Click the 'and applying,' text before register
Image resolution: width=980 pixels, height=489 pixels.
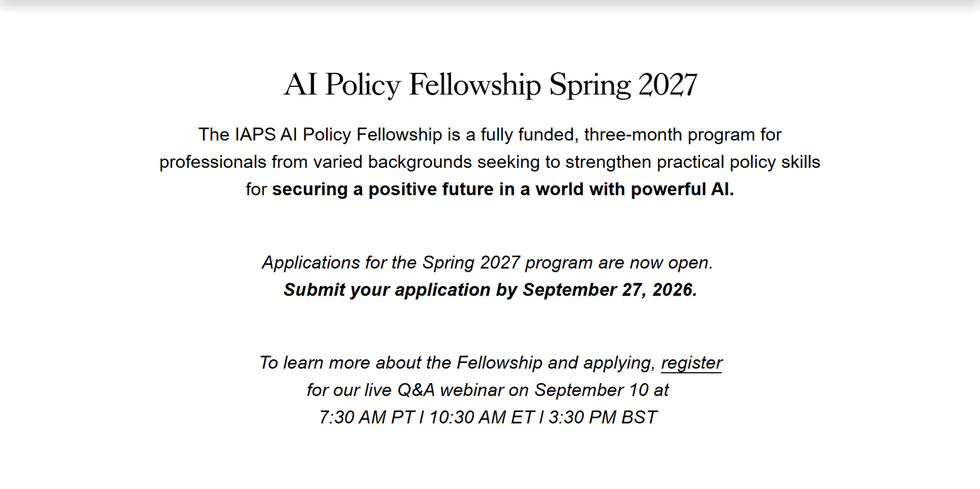pos(601,363)
